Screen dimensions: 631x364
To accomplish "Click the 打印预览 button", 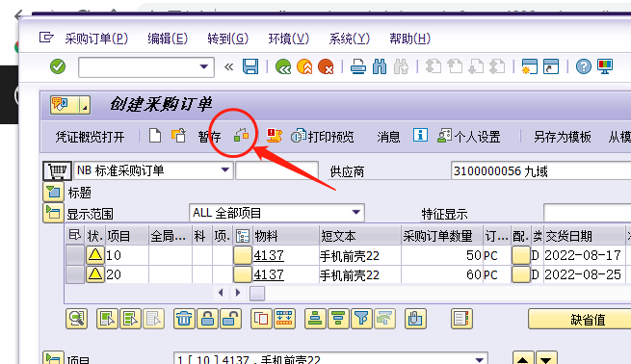I will pos(323,137).
